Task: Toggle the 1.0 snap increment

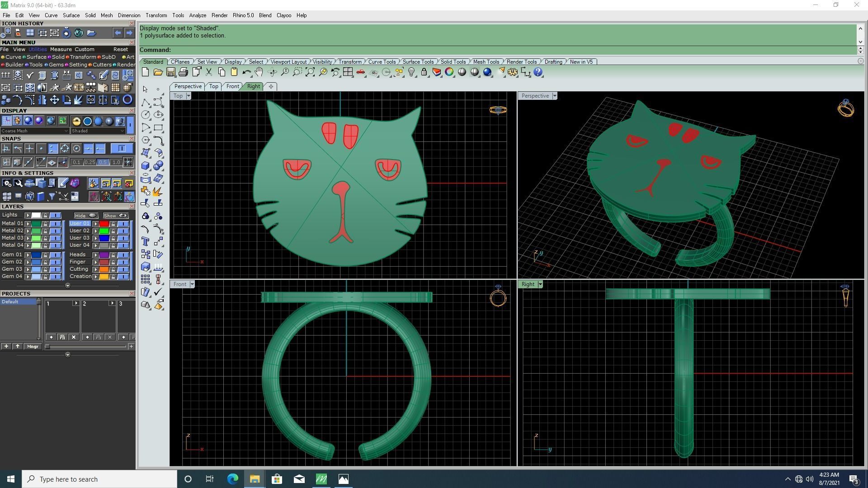Action: (x=116, y=162)
